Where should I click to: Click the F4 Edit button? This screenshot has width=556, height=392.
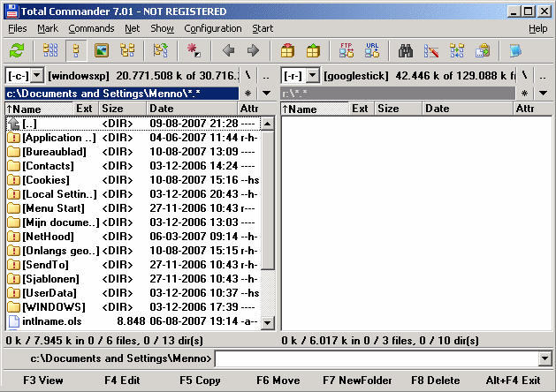click(x=122, y=381)
